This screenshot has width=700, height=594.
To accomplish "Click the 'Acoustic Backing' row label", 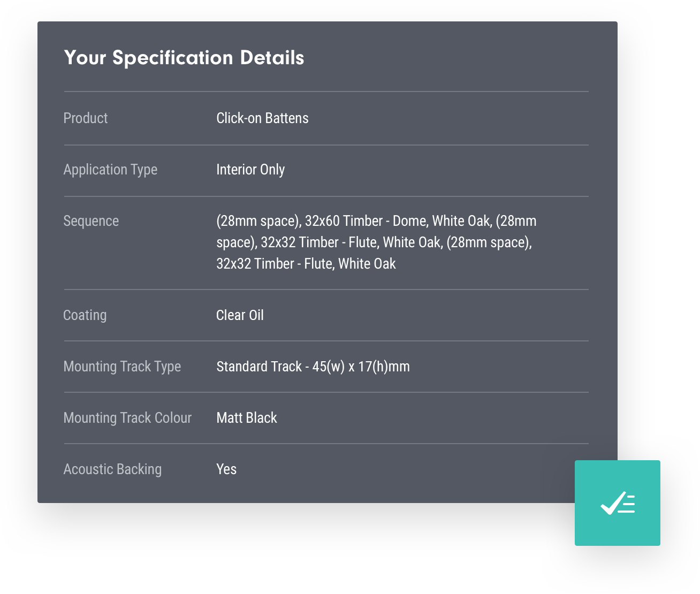I will [112, 469].
